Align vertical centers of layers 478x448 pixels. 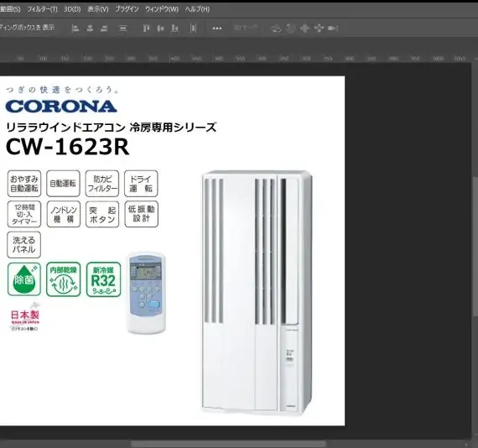[160, 29]
